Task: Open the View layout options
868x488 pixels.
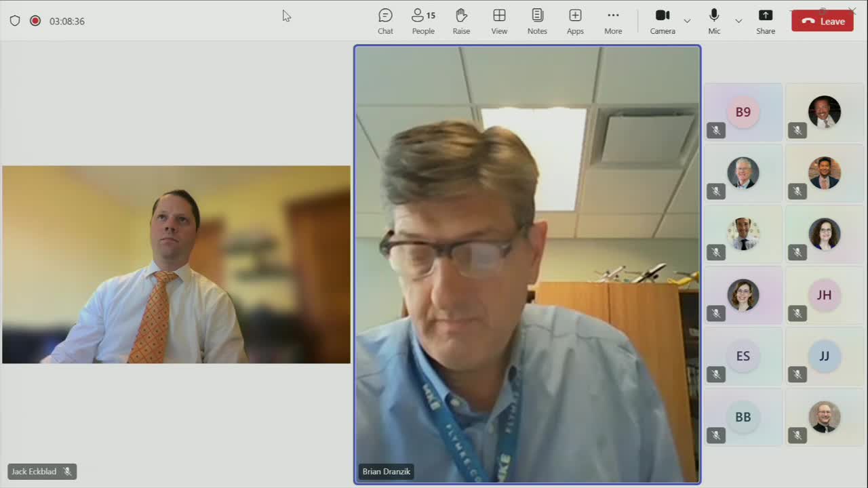Action: [x=499, y=21]
